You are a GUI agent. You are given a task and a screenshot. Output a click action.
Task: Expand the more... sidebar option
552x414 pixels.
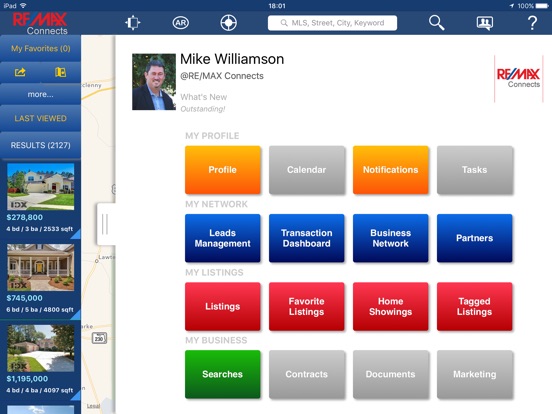coord(40,94)
